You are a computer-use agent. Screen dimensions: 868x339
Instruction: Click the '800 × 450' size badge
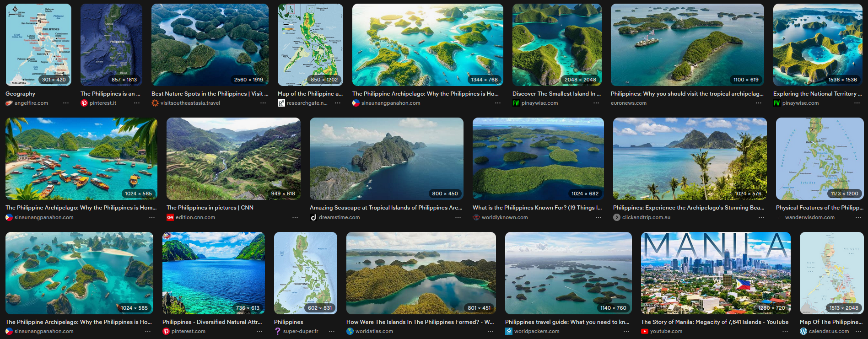click(x=445, y=194)
